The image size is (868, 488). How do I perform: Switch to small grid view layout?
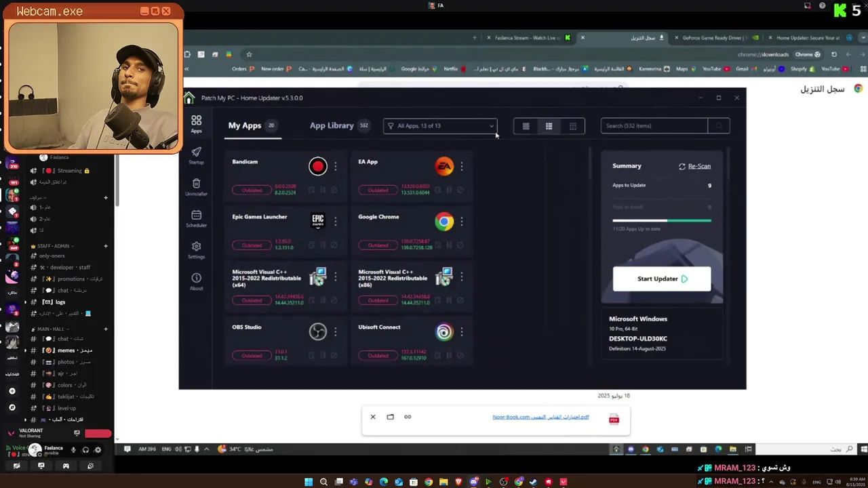pos(573,126)
